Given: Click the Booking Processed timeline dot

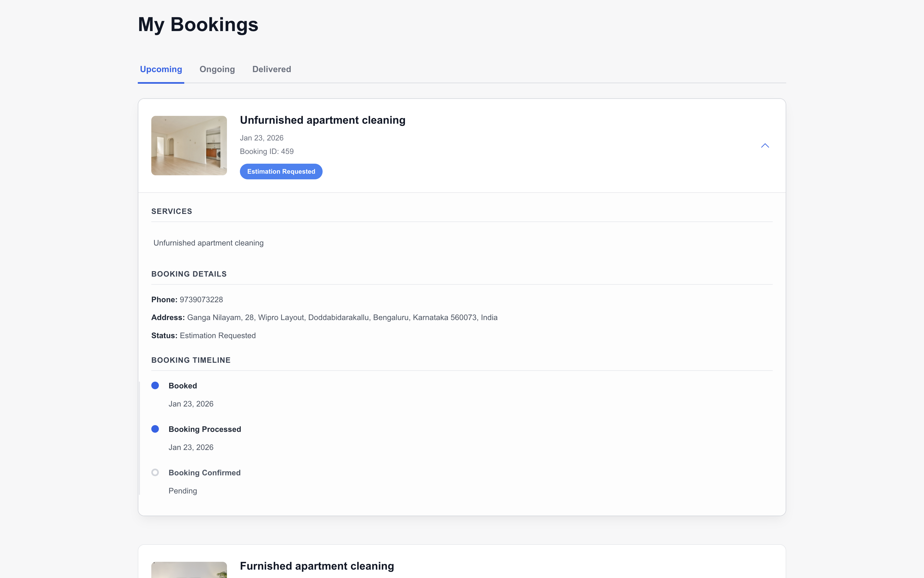Looking at the screenshot, I should (155, 429).
